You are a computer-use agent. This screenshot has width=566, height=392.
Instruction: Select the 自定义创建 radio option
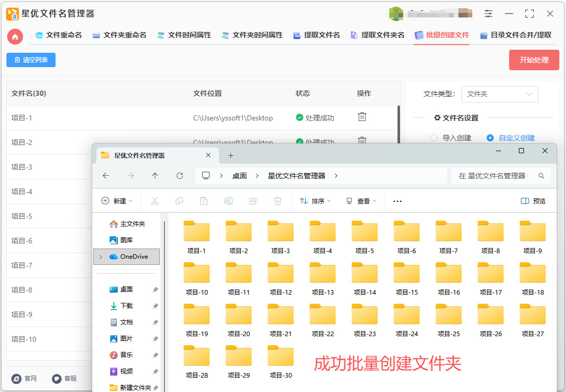point(490,138)
